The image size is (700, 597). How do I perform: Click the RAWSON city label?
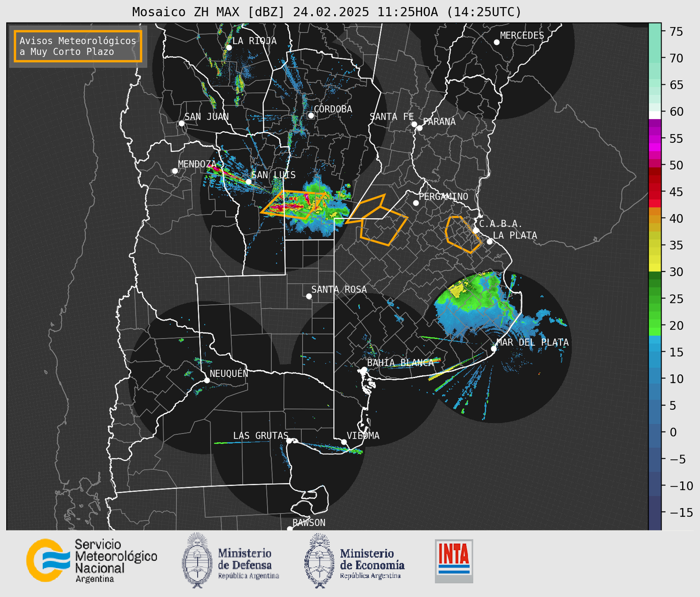[x=309, y=523]
